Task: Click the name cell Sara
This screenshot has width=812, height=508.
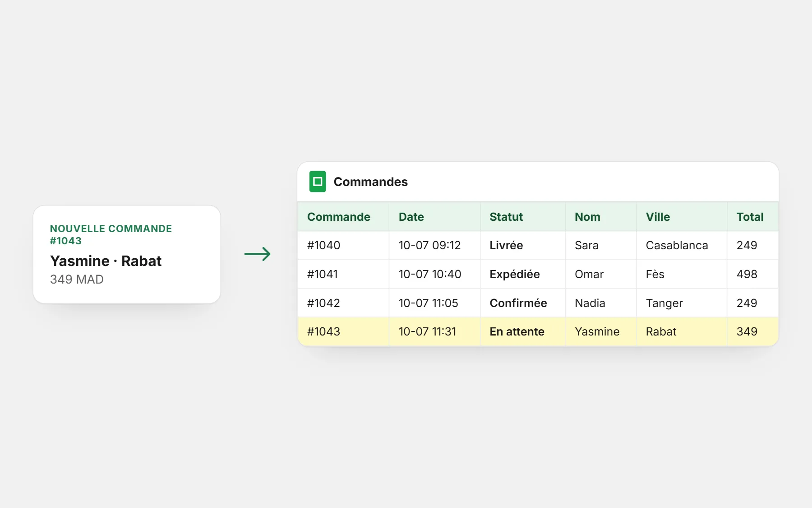Action: point(601,246)
